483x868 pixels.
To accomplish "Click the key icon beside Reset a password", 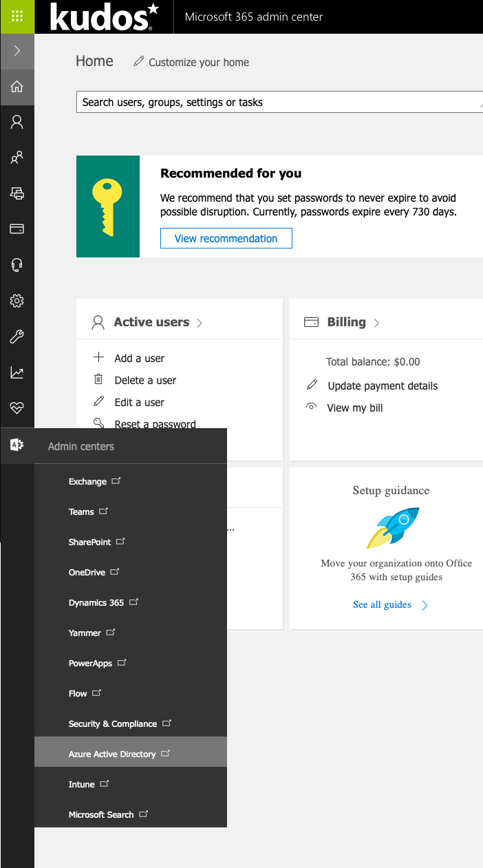I will pyautogui.click(x=99, y=423).
